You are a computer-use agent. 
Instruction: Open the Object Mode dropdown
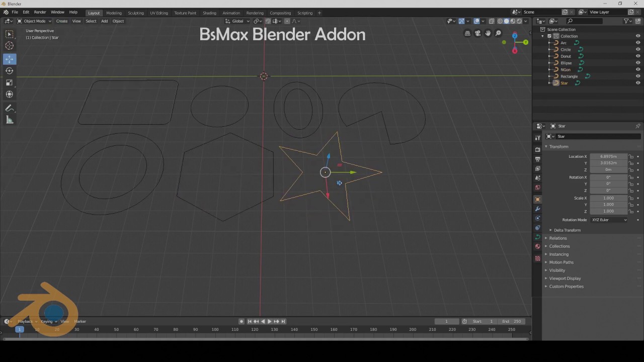pos(33,21)
